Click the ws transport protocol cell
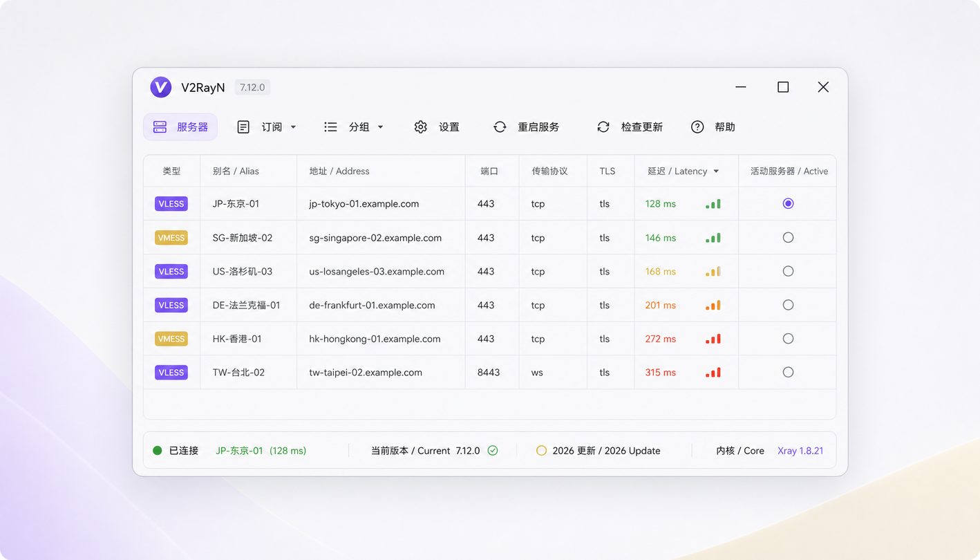Viewport: 980px width, 560px height. 537,373
